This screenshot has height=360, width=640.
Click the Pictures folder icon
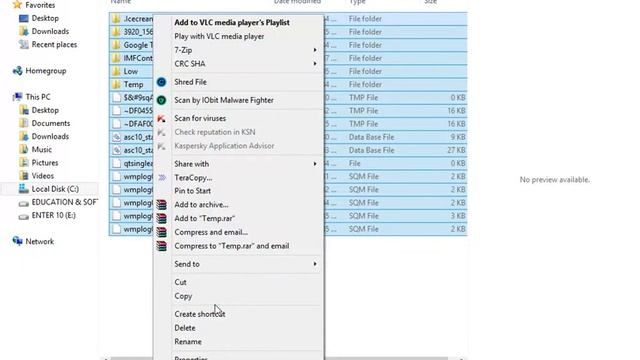pos(24,162)
